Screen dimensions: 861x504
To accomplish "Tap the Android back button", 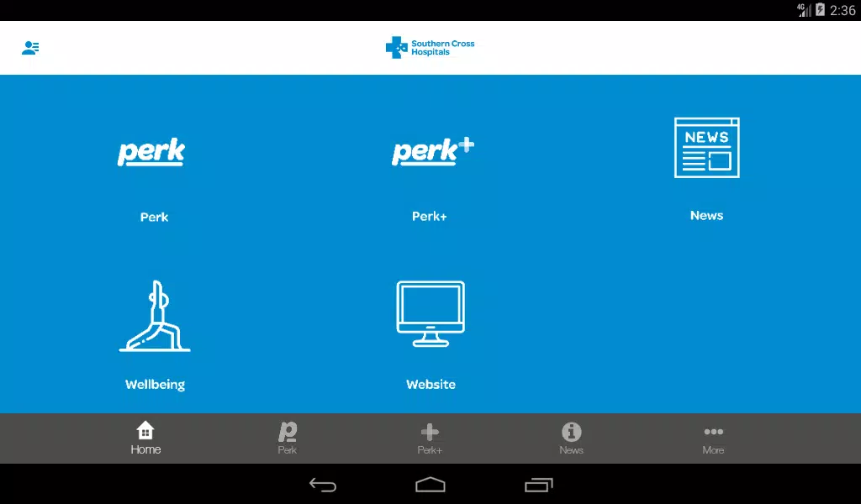I will coord(322,485).
